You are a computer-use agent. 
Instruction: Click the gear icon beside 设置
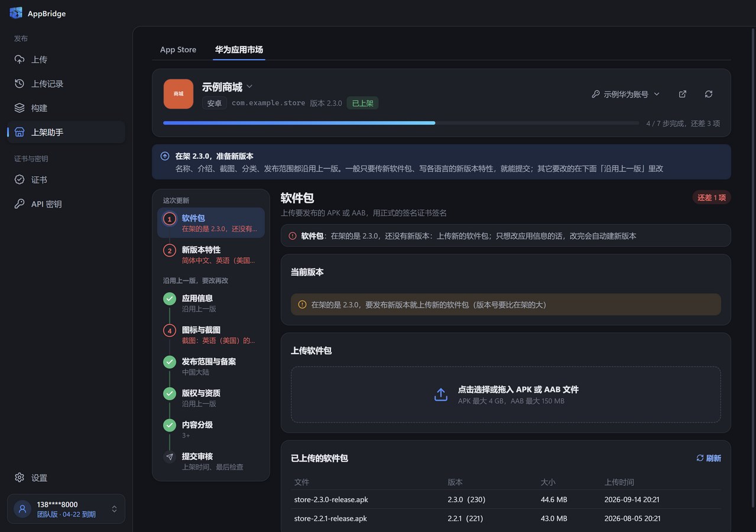click(x=20, y=478)
